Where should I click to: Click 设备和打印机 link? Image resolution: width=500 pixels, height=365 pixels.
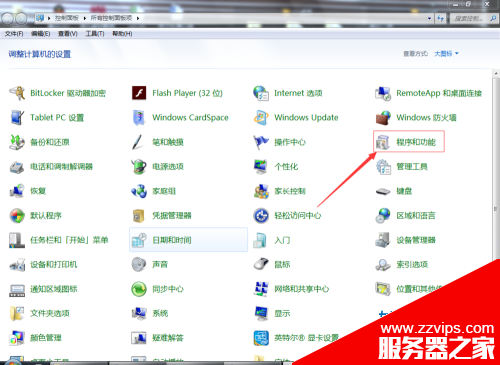click(53, 265)
